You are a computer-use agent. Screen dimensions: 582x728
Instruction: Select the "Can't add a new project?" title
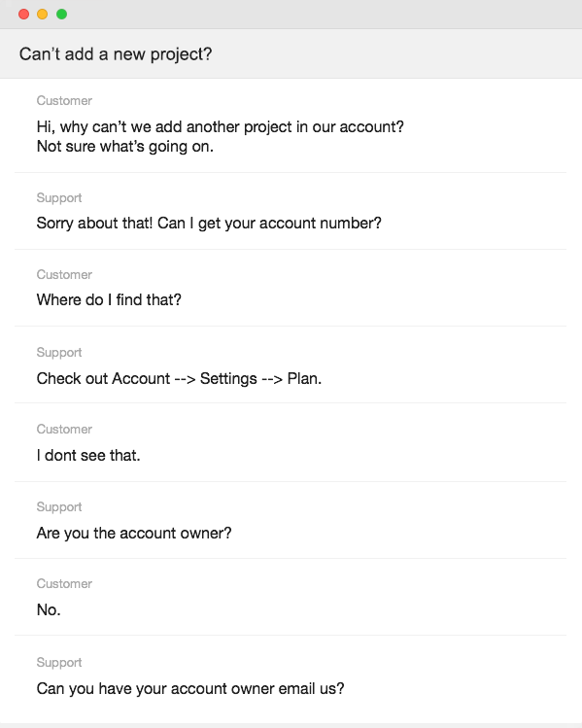pyautogui.click(x=116, y=54)
